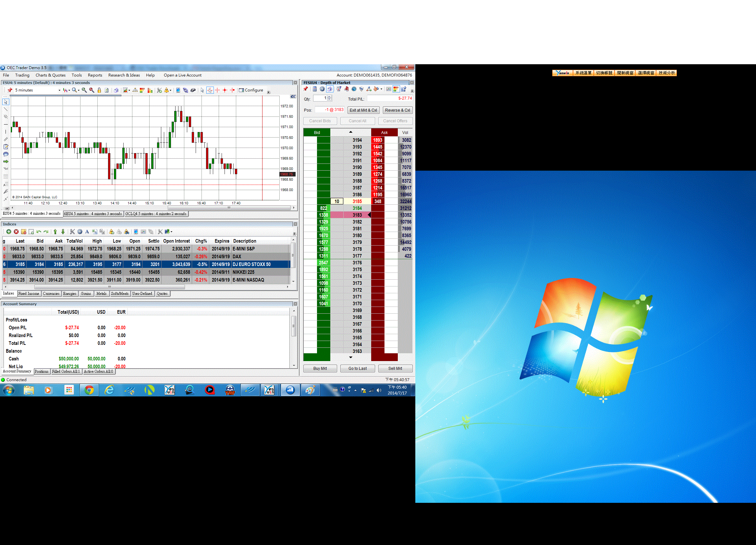The height and width of the screenshot is (545, 756).
Task: Switch to the 6EU4 5 minutes chart tab
Action: [93, 214]
